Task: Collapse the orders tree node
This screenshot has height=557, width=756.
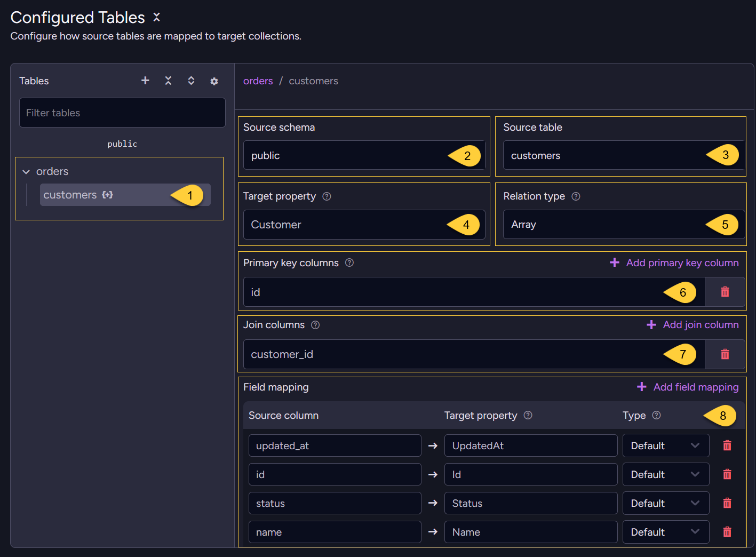Action: point(26,172)
